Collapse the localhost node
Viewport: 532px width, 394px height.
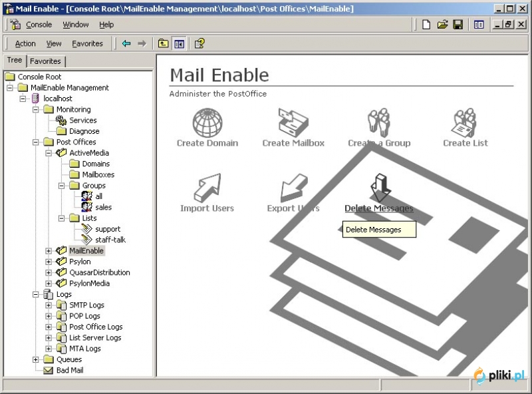[x=23, y=98]
